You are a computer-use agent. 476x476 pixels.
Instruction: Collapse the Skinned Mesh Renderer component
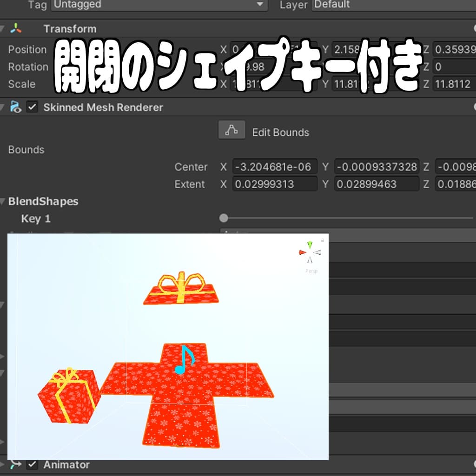point(4,107)
